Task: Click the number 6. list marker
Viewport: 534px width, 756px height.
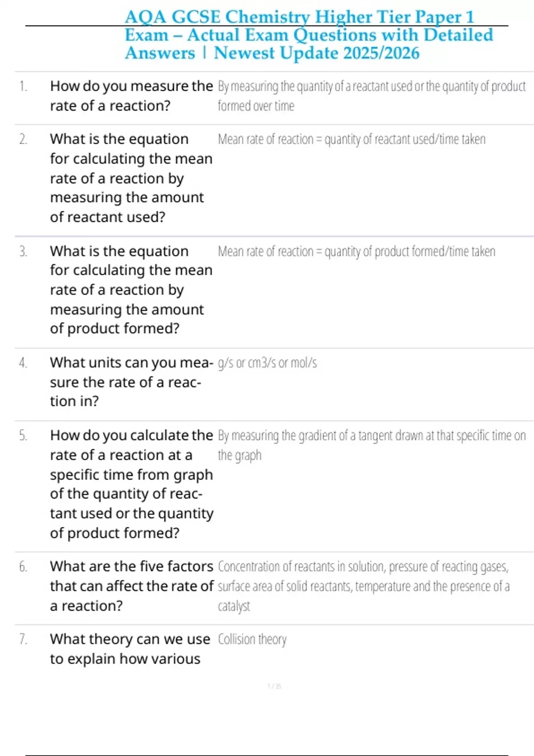Action: (23, 567)
